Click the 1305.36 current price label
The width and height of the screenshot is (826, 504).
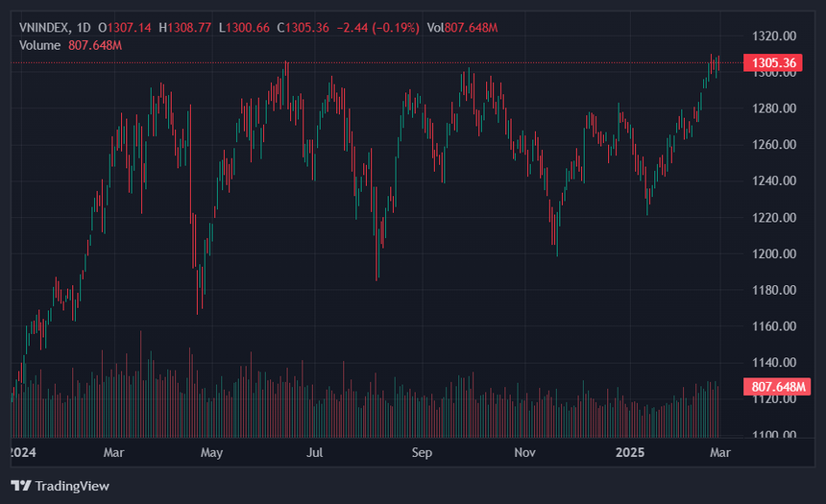point(773,62)
